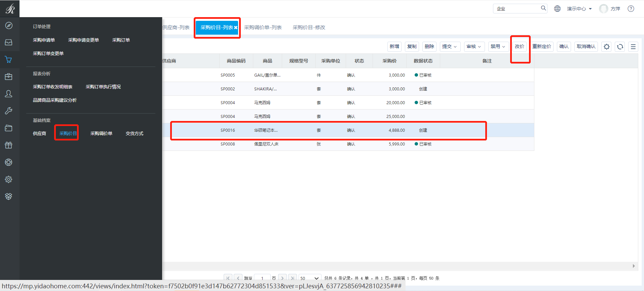Expand the 审核 dropdown button
Viewport: 644px width, 291px height.
(474, 46)
